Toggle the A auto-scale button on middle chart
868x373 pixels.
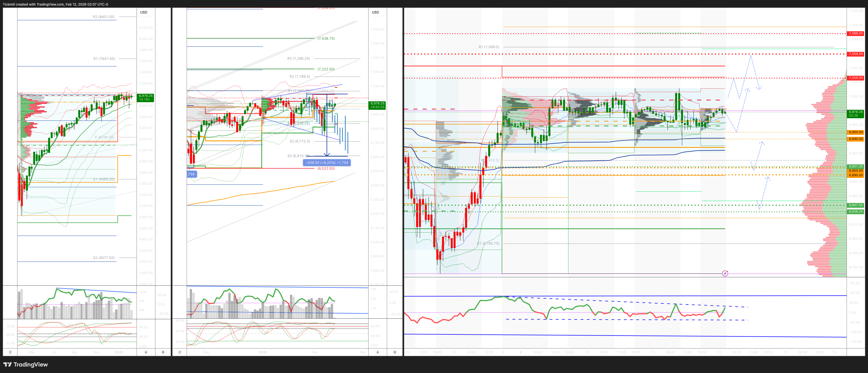tap(377, 352)
